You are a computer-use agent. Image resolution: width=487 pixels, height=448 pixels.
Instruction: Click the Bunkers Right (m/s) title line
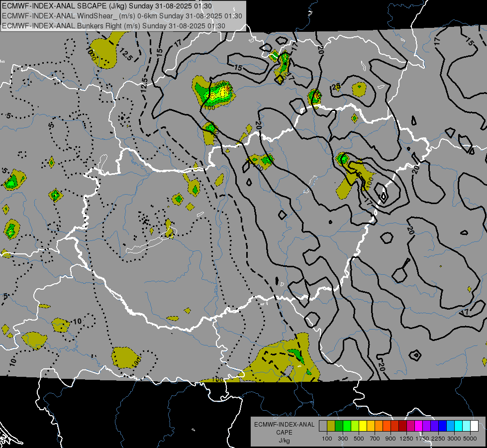(113, 26)
